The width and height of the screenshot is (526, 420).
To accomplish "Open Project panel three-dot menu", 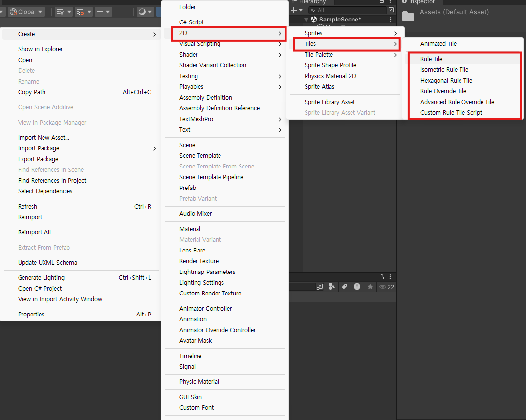I will [390, 277].
